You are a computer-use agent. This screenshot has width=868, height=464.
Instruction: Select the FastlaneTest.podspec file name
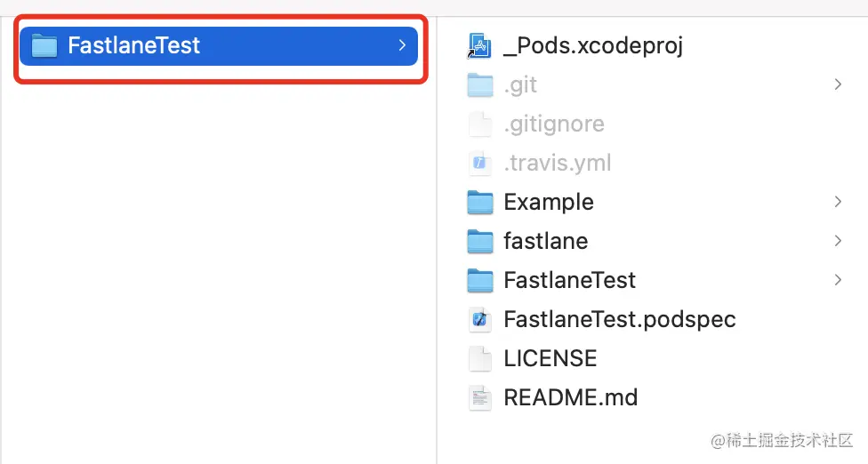pos(619,319)
